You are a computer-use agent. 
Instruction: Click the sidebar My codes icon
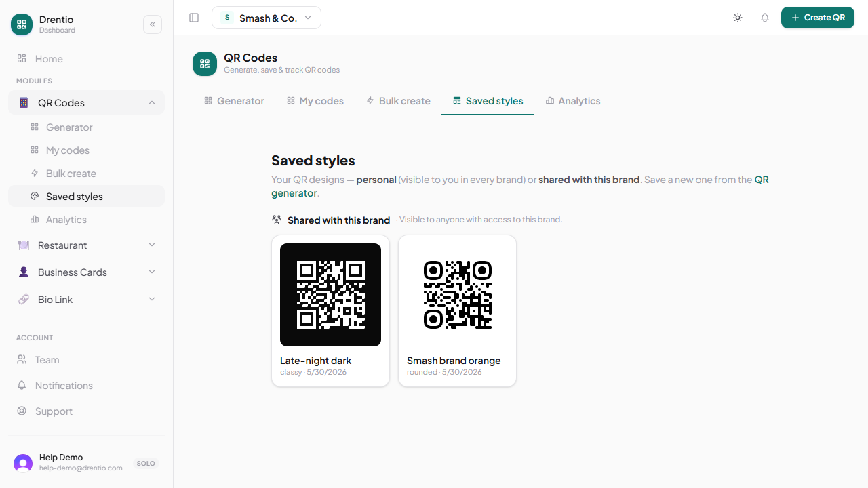(35, 150)
